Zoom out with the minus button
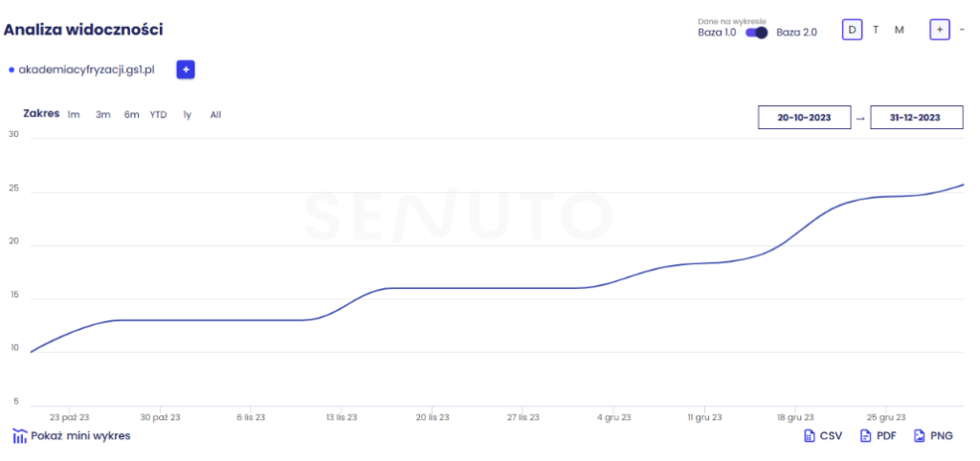 pyautogui.click(x=961, y=30)
